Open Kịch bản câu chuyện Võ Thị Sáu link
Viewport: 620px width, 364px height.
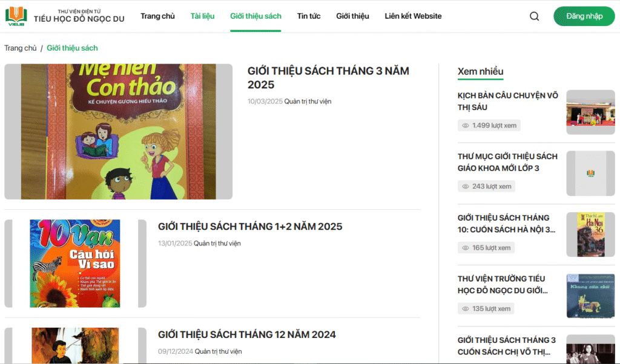508,102
